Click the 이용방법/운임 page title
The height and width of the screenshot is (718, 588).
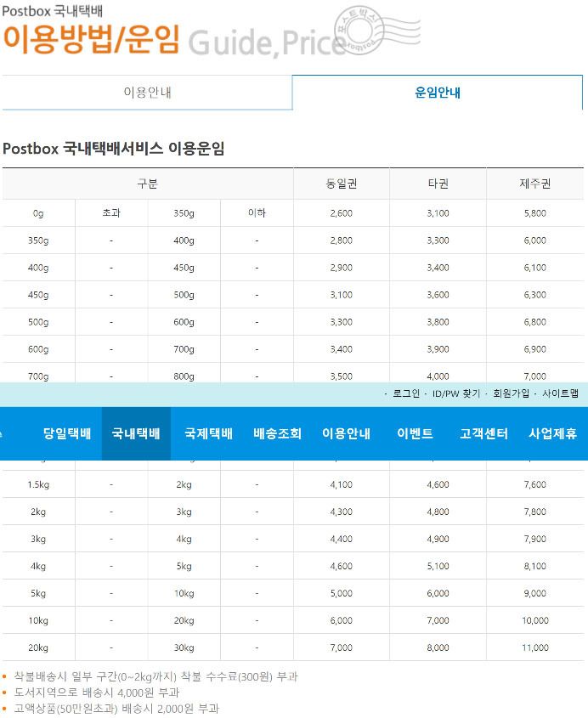click(x=91, y=39)
